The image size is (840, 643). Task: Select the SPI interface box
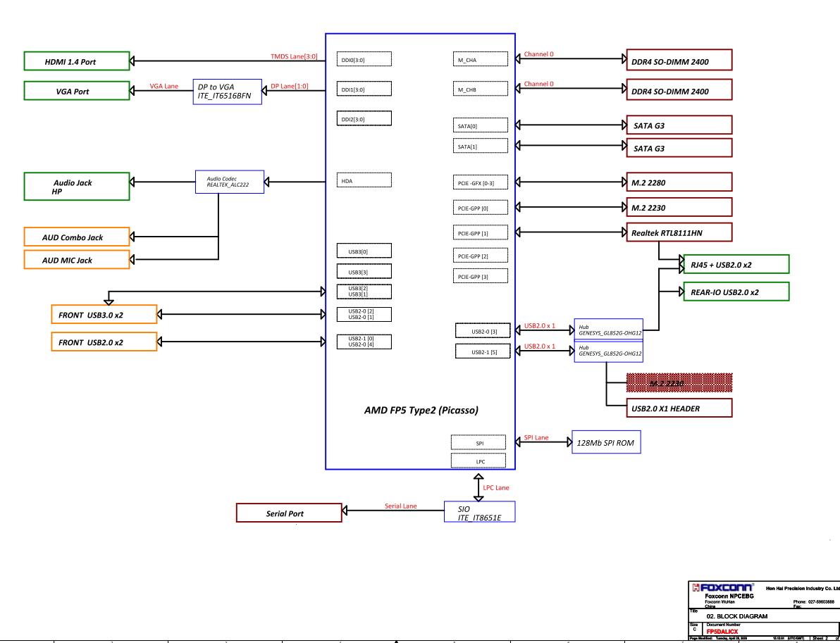coord(478,442)
